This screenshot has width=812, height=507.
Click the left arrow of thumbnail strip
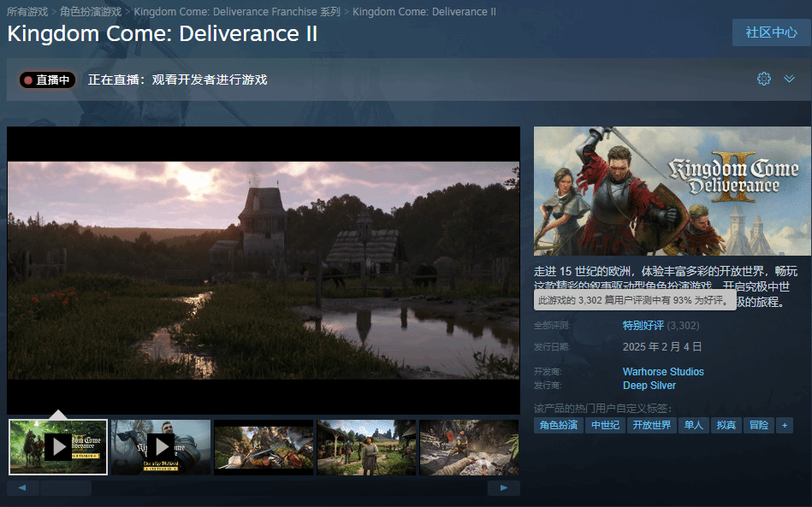click(x=21, y=488)
